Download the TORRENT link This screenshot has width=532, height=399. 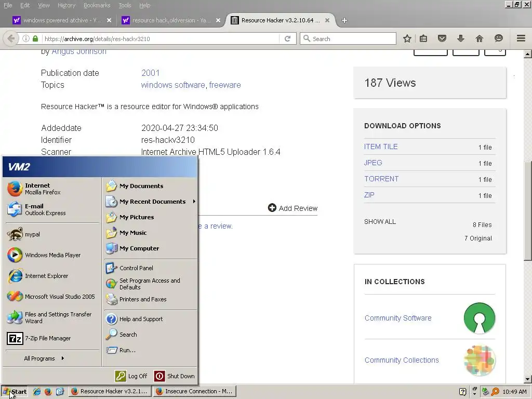(381, 179)
